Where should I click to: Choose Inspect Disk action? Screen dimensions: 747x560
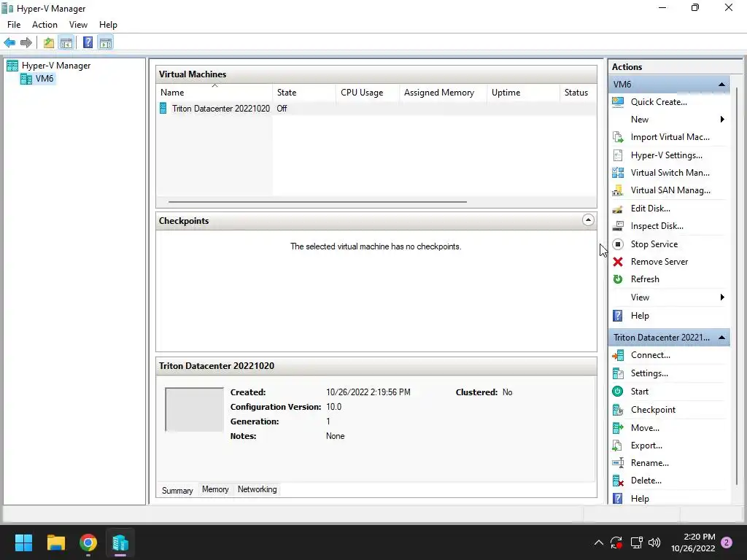pos(657,226)
